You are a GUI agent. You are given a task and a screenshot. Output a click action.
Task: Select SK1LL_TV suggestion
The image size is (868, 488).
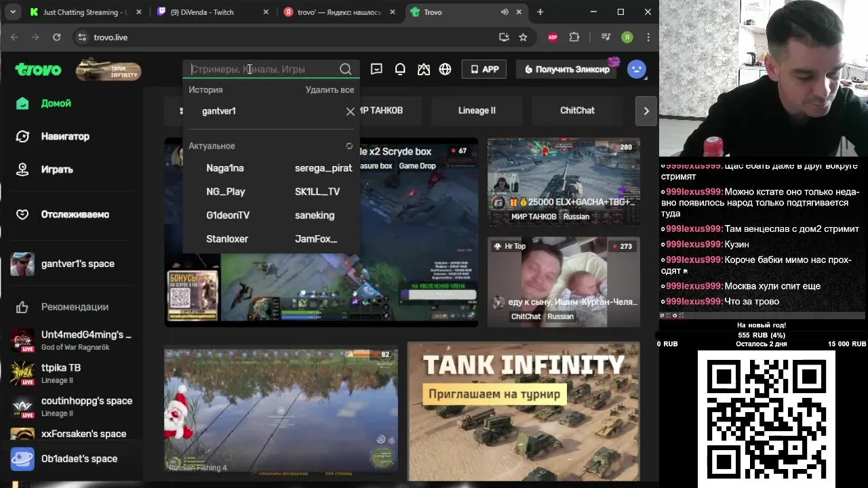(317, 192)
